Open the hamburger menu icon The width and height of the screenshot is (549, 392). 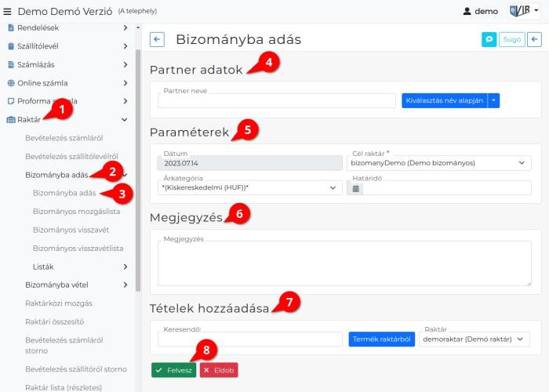click(8, 12)
